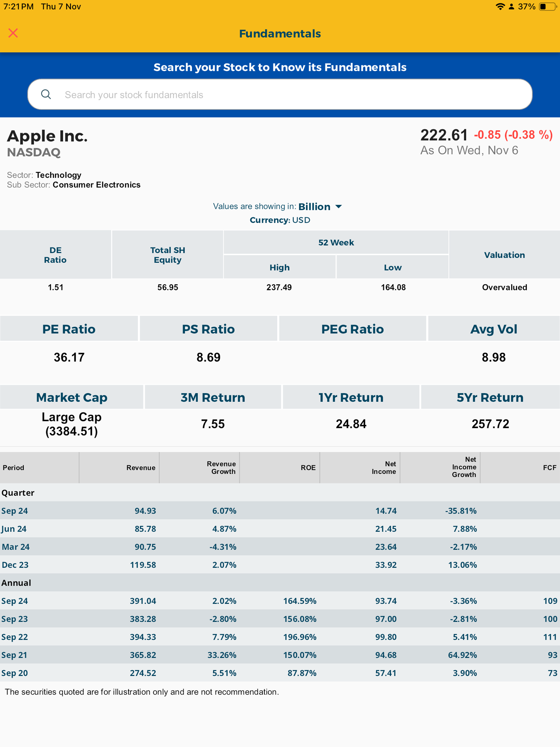Tap the Overvalued valuation value
Viewport: 560px width, 747px height.
pyautogui.click(x=504, y=287)
